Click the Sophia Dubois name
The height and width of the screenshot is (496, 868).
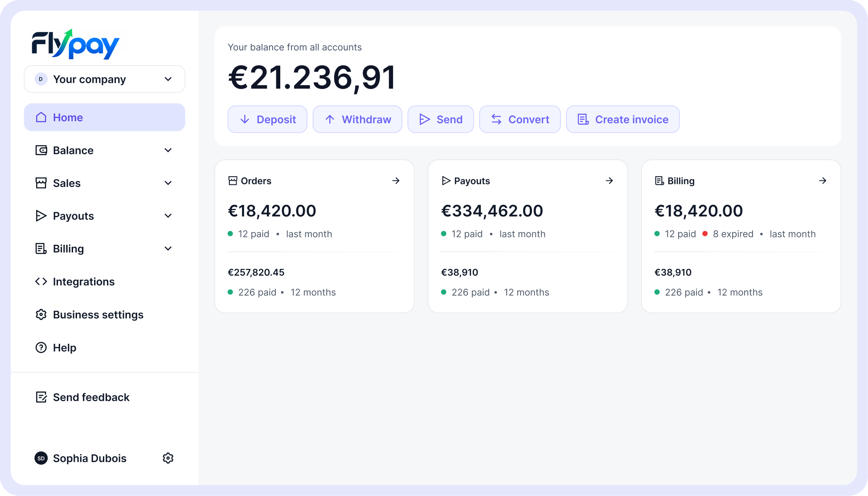[90, 458]
